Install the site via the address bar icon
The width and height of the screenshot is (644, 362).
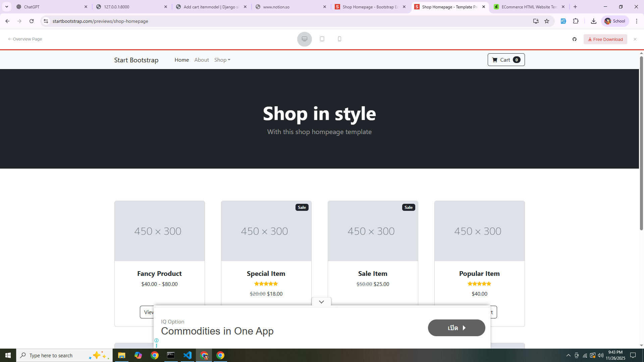coord(536,21)
